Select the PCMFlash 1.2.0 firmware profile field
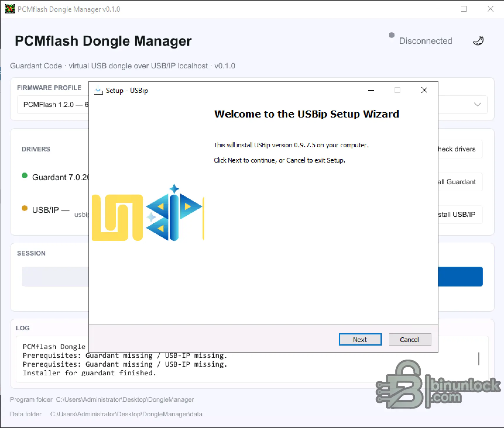The width and height of the screenshot is (504, 428). click(x=53, y=105)
